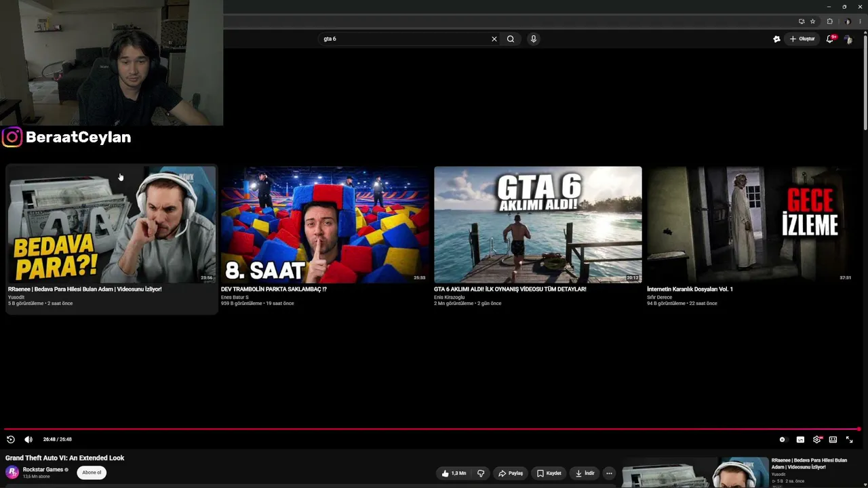868x488 pixels.
Task: Click the Yusodlt channel name under endscreen video
Action: (16, 297)
